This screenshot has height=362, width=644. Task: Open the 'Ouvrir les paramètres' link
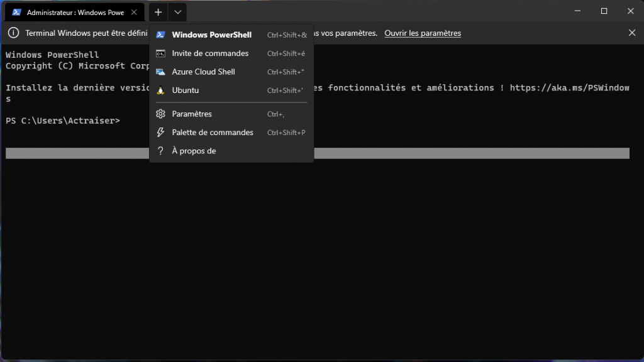423,33
